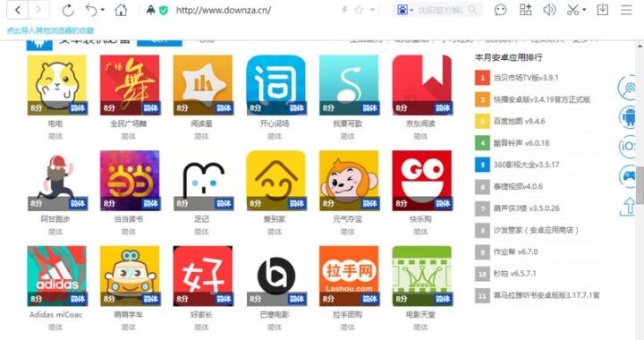644x340 pixels.
Task: Open the 拉手团购 Lashou app icon
Action: [349, 276]
